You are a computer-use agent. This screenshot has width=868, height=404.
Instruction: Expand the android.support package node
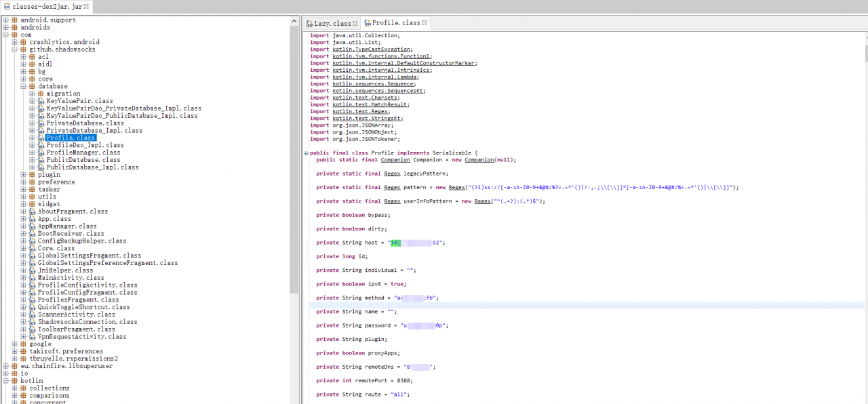tap(5, 20)
